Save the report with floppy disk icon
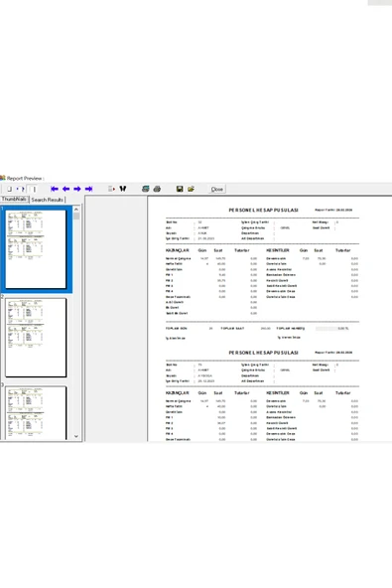Viewport: 392px width, 588px height. click(x=180, y=189)
